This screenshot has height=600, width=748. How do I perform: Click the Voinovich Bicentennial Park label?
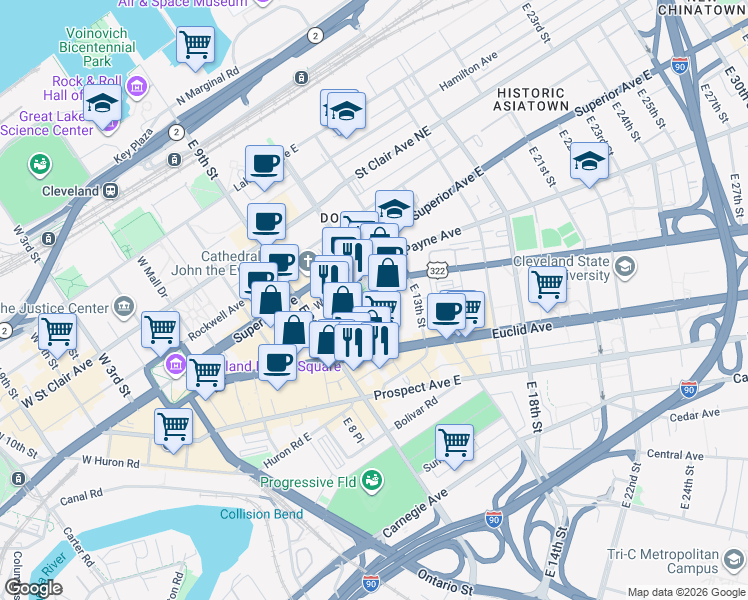[97, 47]
